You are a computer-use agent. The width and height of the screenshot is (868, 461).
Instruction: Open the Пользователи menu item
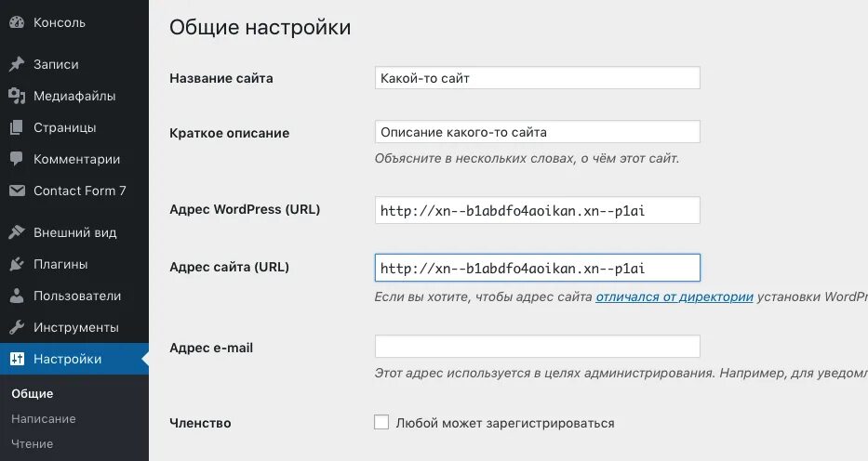74,296
